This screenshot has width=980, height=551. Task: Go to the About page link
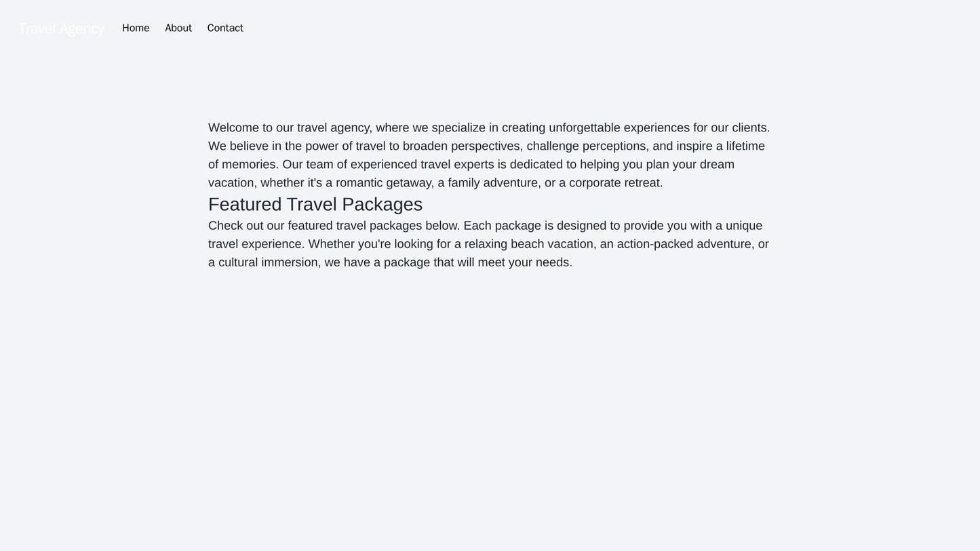pyautogui.click(x=178, y=28)
